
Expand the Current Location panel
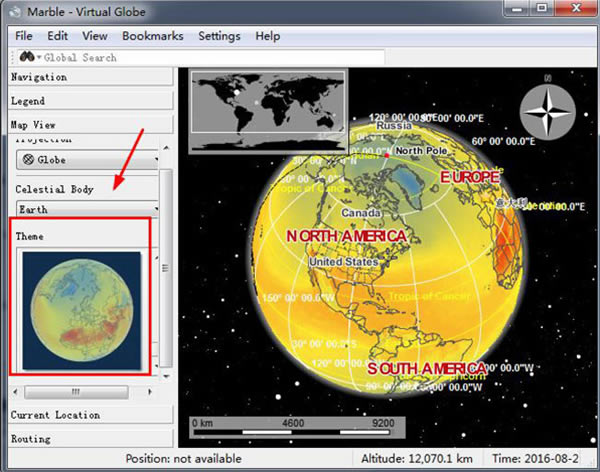pyautogui.click(x=90, y=414)
